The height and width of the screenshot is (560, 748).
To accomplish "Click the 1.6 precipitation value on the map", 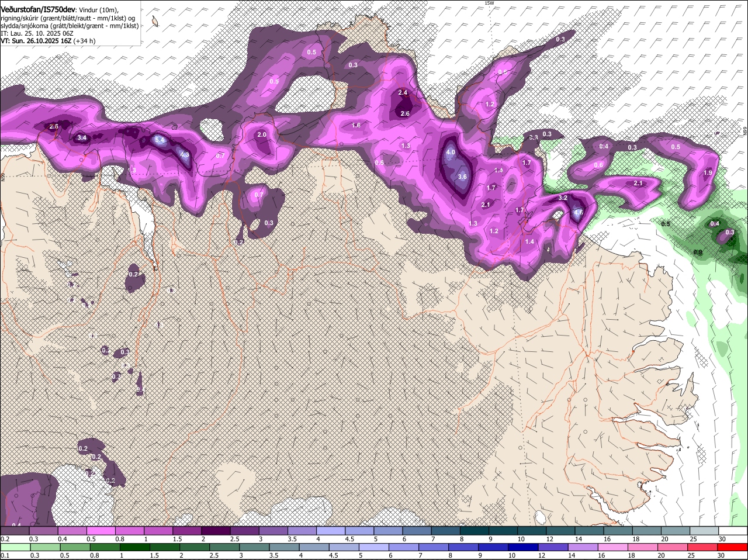I will click(356, 125).
